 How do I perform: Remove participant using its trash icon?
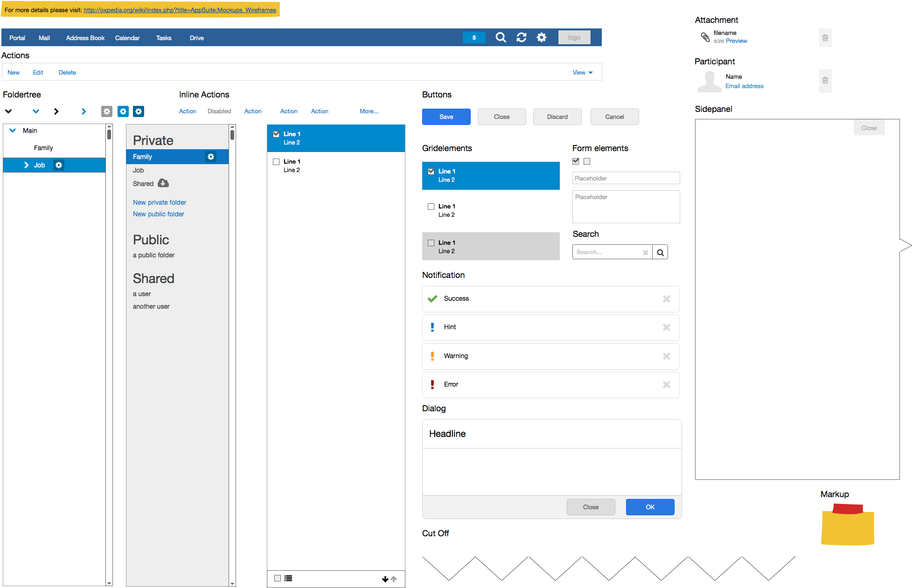click(825, 81)
